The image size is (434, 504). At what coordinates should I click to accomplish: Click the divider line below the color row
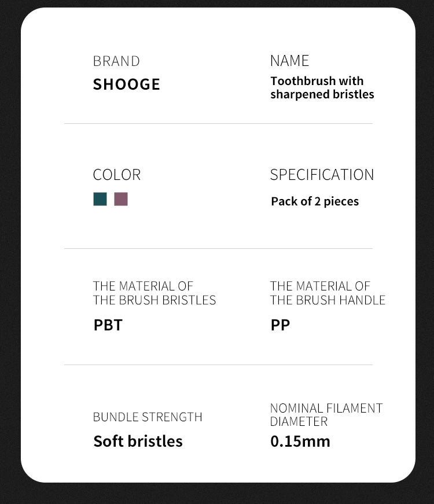point(218,249)
